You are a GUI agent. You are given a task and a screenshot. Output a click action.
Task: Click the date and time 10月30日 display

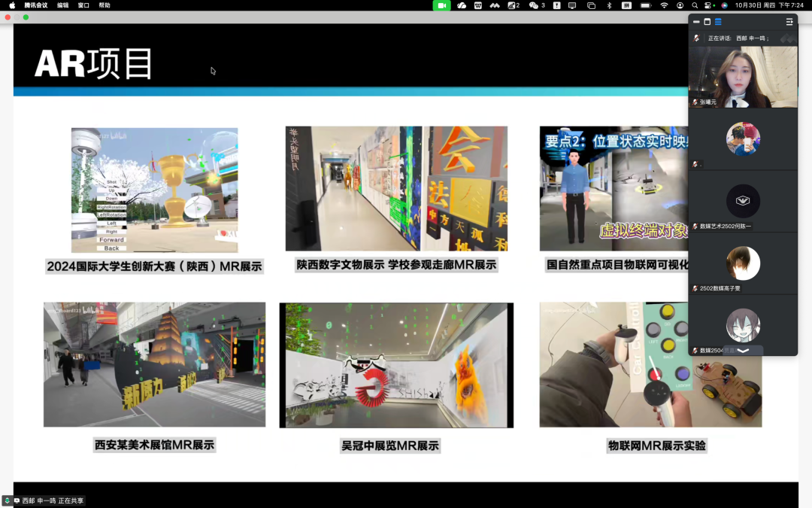(x=759, y=5)
